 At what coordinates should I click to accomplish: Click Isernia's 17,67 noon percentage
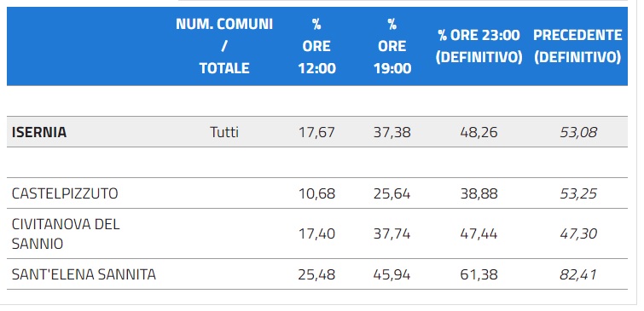tap(316, 132)
